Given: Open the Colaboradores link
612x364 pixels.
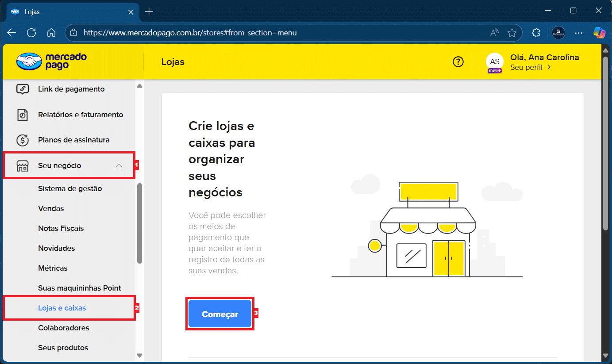Looking at the screenshot, I should [x=63, y=328].
